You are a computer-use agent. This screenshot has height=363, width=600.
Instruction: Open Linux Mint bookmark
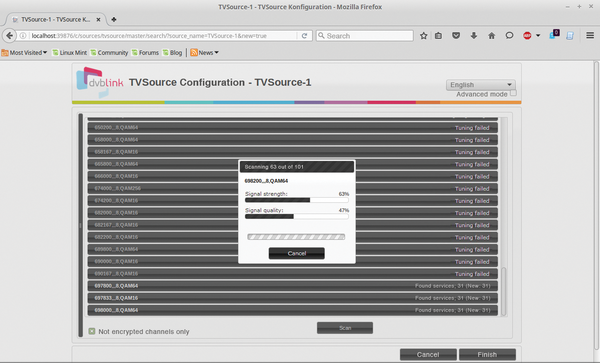[x=70, y=52]
